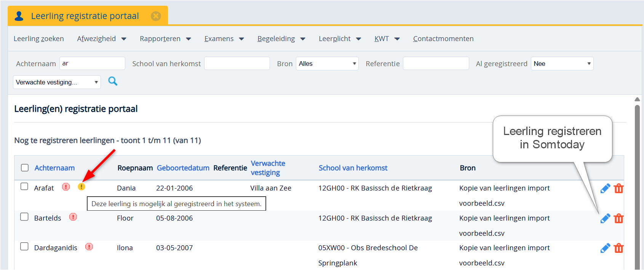Click the name Dardaganidis in table
This screenshot has height=270, width=644.
click(56, 248)
